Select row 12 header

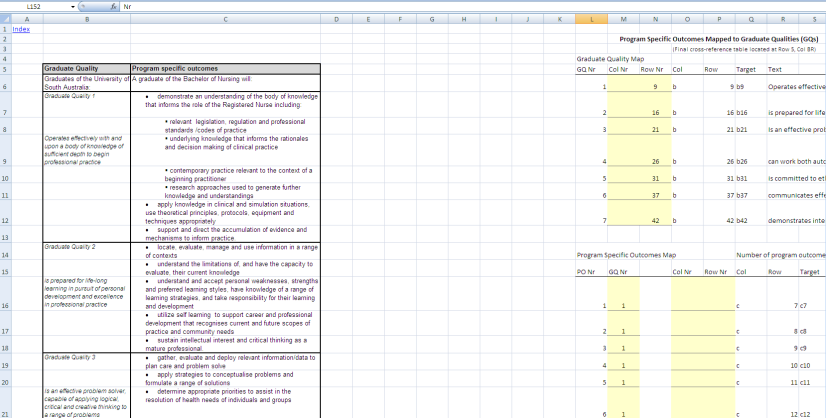5,212
